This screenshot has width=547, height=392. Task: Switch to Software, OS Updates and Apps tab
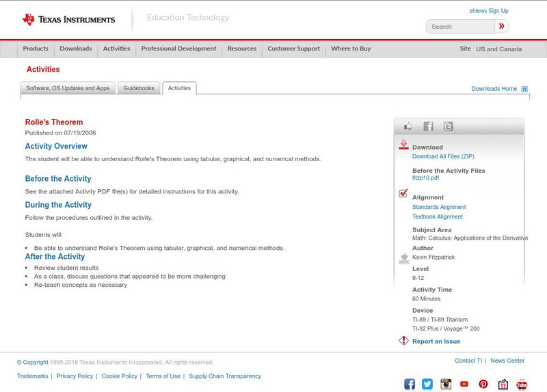[x=68, y=88]
